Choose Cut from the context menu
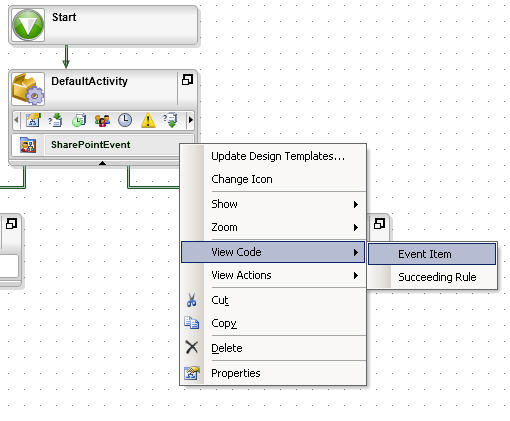510x421 pixels. point(273,300)
